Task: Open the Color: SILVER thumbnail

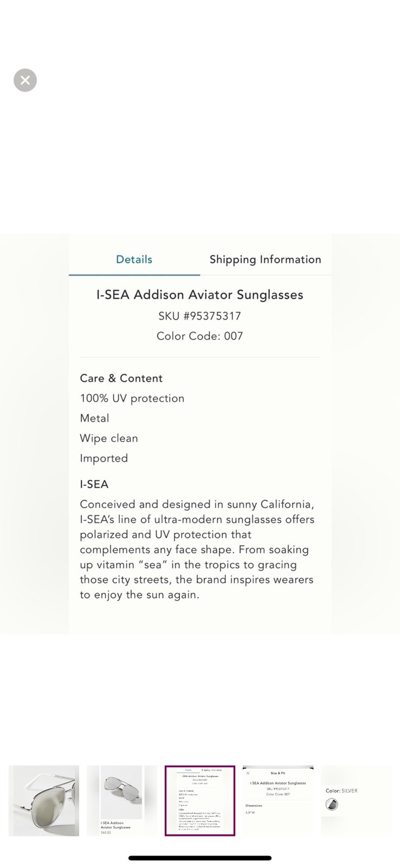Action: tap(356, 801)
